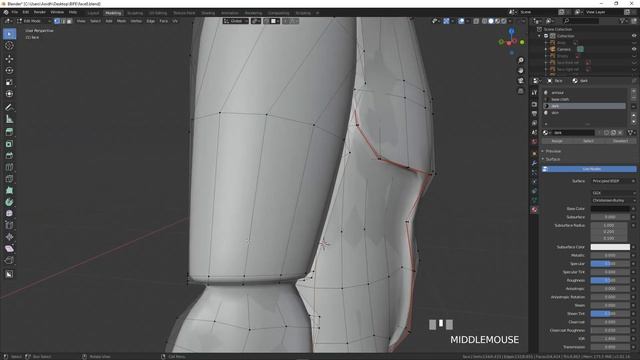Open Modifier properties wrench tab
The image size is (640, 360).
534,163
